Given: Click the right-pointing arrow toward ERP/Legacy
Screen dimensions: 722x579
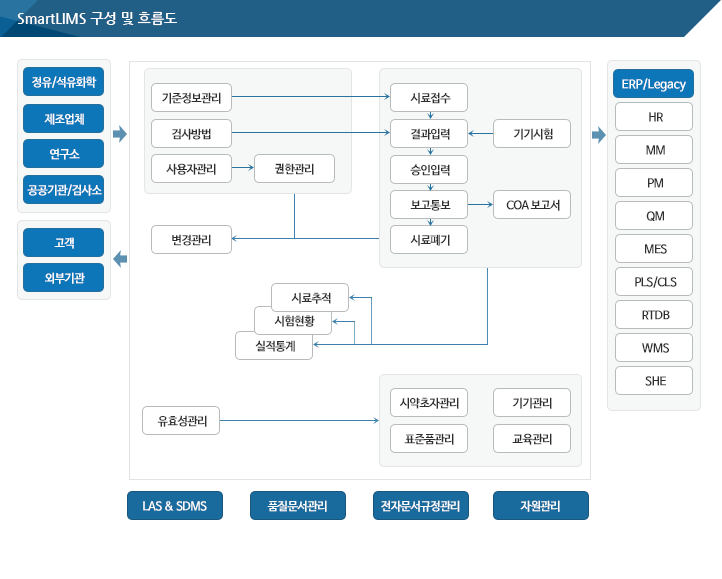Looking at the screenshot, I should point(599,134).
